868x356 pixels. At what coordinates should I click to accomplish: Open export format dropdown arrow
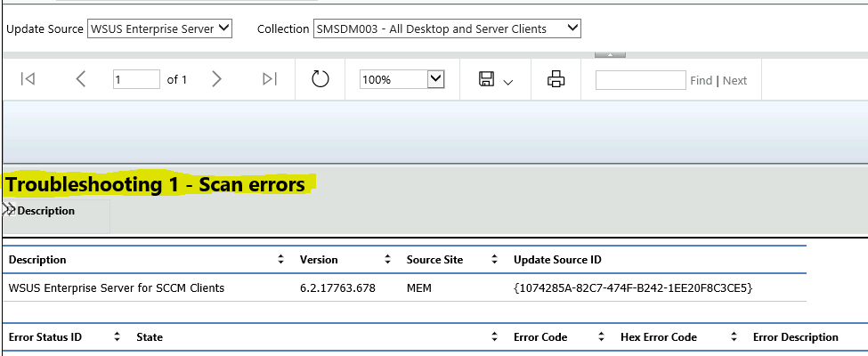tap(508, 83)
